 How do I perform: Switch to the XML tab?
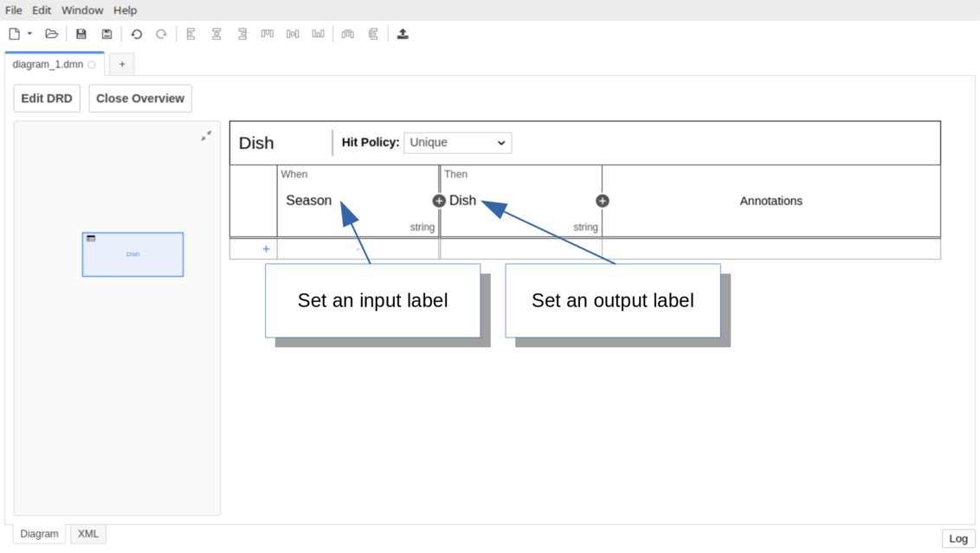(88, 534)
